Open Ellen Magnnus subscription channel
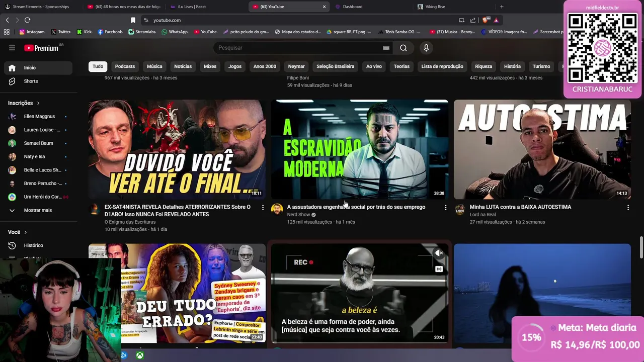Screen dimensions: 644x362 tap(38, 116)
